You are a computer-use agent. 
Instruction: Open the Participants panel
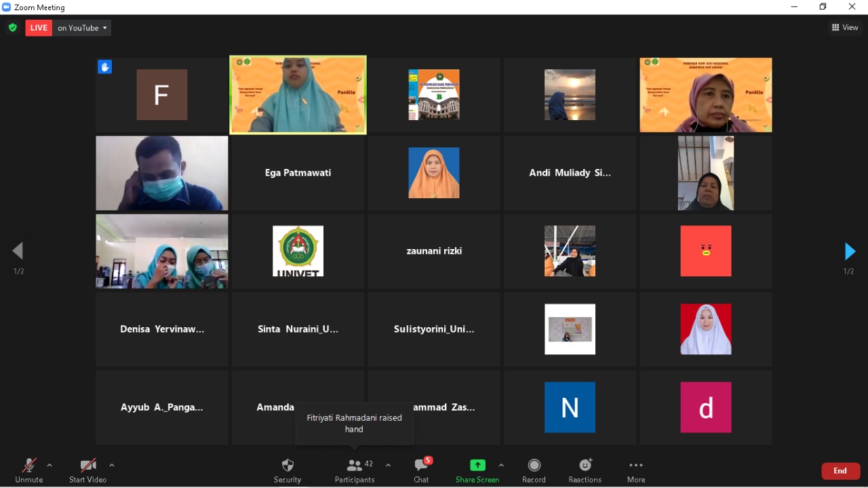354,470
